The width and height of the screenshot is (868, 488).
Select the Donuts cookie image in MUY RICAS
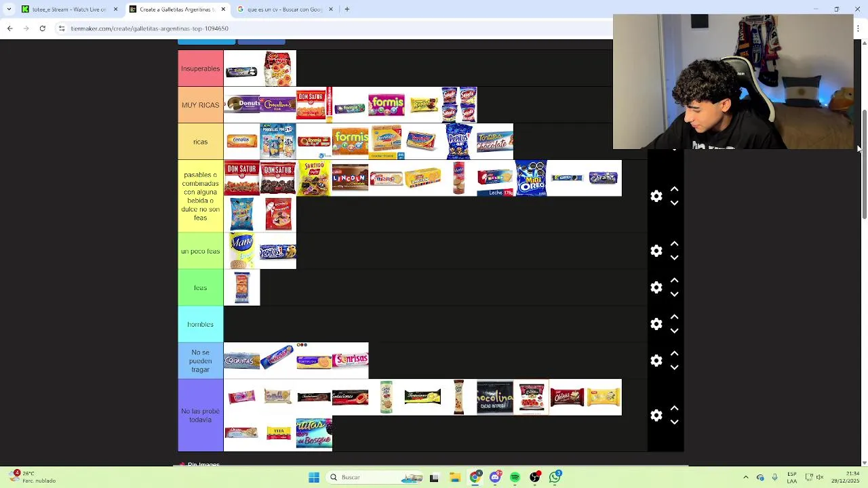242,105
